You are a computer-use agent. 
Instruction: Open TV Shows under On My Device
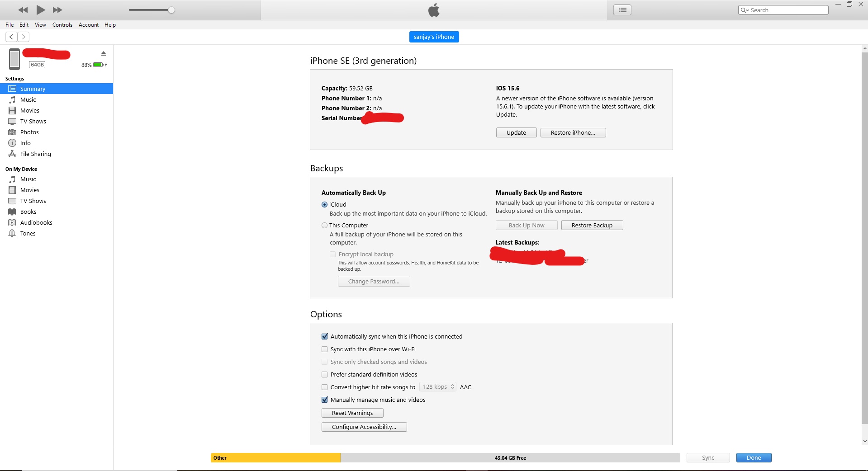[57, 201]
